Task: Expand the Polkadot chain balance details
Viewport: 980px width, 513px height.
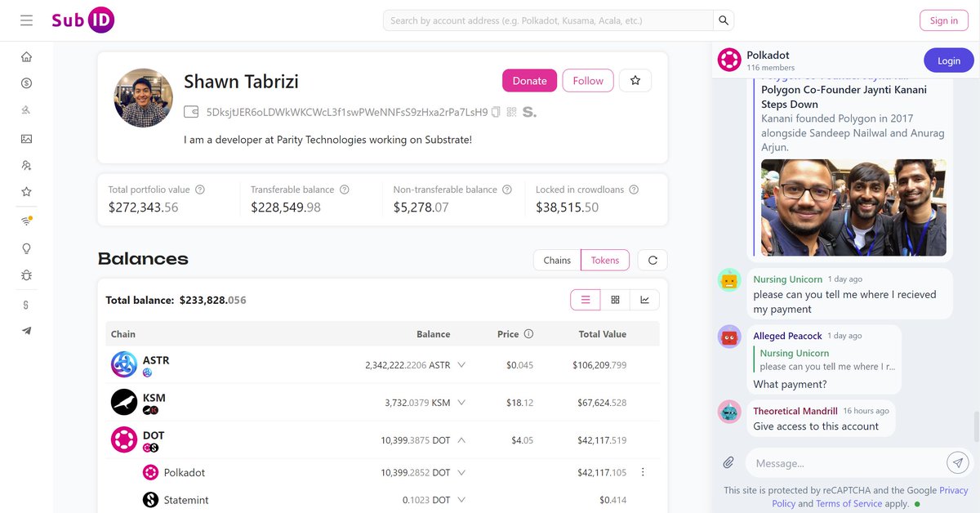Action: 461,472
